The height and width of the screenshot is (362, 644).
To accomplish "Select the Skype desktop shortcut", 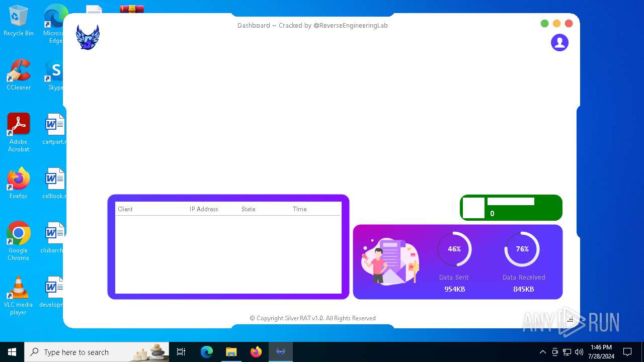I will click(x=54, y=75).
